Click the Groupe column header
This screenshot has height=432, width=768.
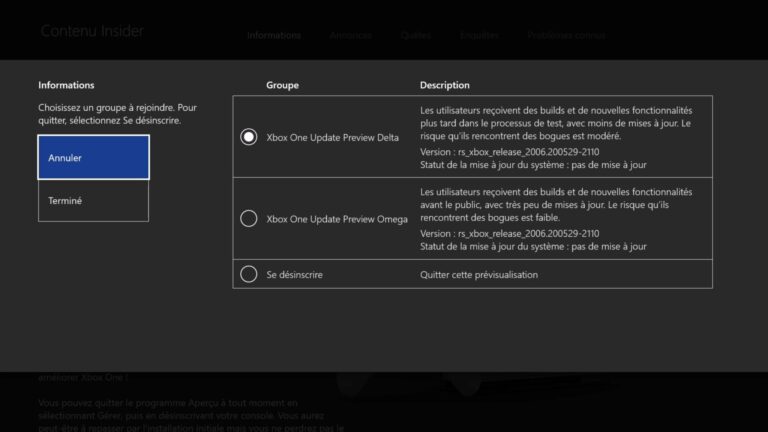(x=282, y=85)
